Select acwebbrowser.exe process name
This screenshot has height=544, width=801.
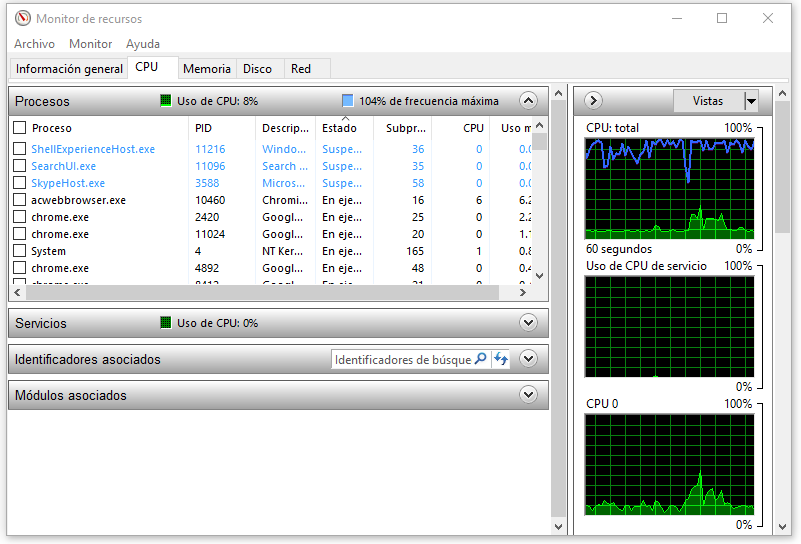click(x=78, y=200)
